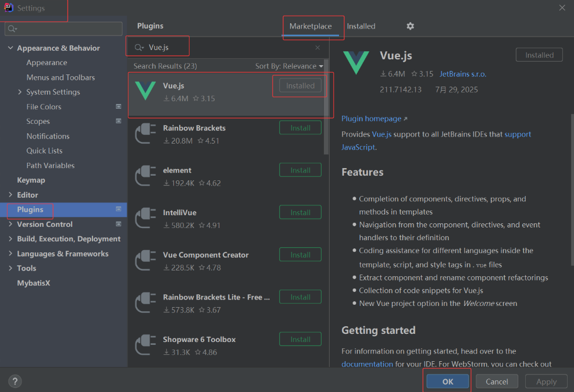The image size is (574, 392).
Task: Open the documentation link in Getting started
Action: pyautogui.click(x=367, y=364)
